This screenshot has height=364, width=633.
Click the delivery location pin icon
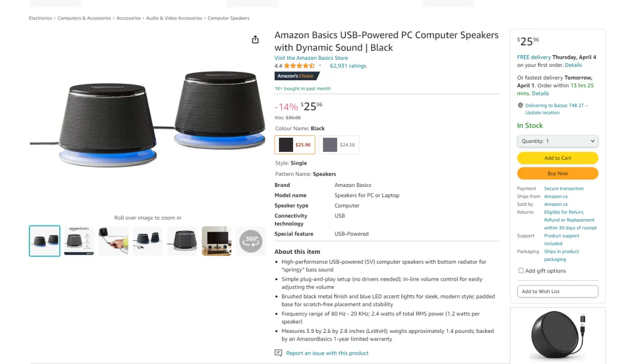520,106
